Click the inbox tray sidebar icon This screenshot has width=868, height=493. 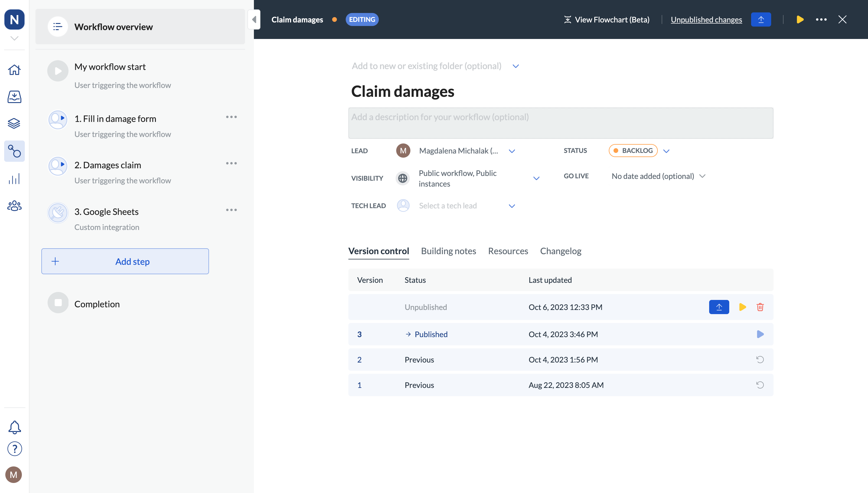[x=14, y=97]
